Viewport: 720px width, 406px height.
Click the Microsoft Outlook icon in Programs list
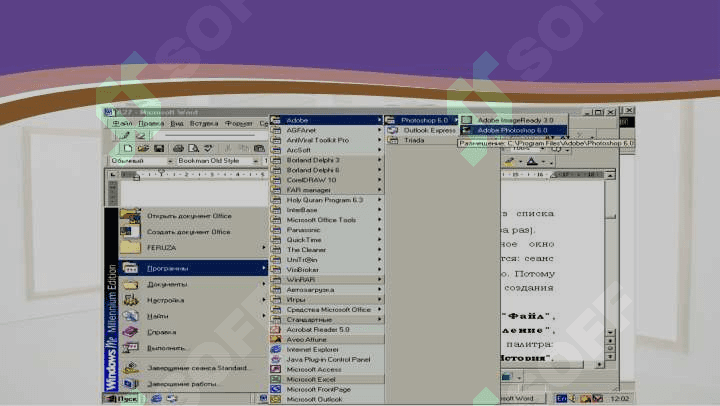coord(276,399)
